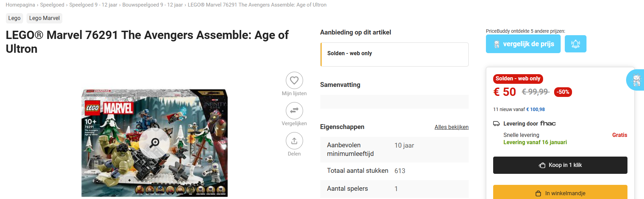Screen dimensions: 644x199
Task: Add the set with In winkelmandje
Action: coord(560,193)
